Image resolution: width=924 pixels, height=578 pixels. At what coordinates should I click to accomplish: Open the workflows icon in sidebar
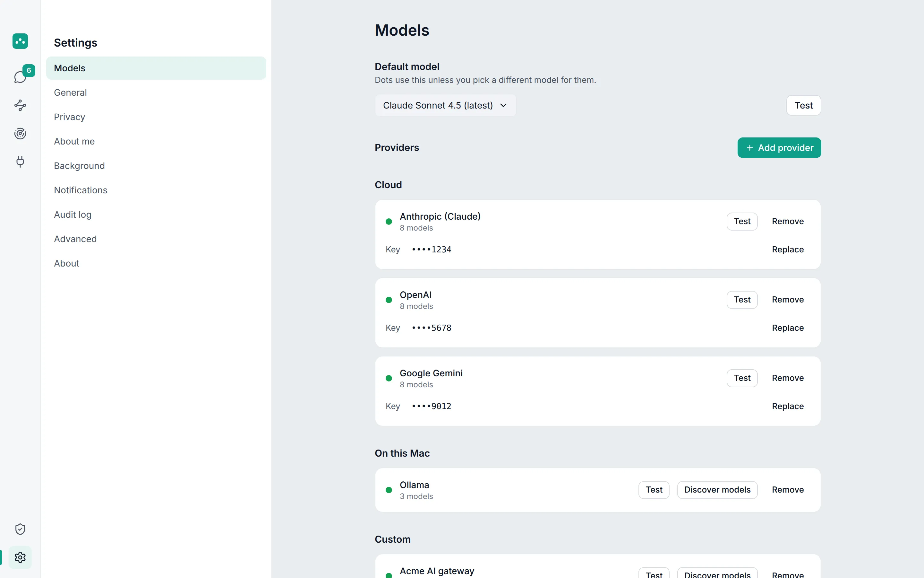[x=20, y=105]
